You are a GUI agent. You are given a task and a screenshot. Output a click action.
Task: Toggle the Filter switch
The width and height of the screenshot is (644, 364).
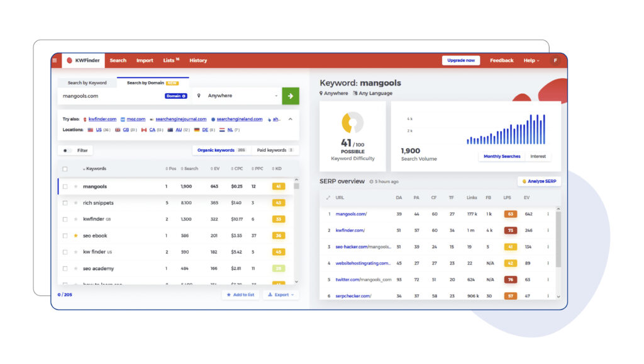(x=67, y=151)
